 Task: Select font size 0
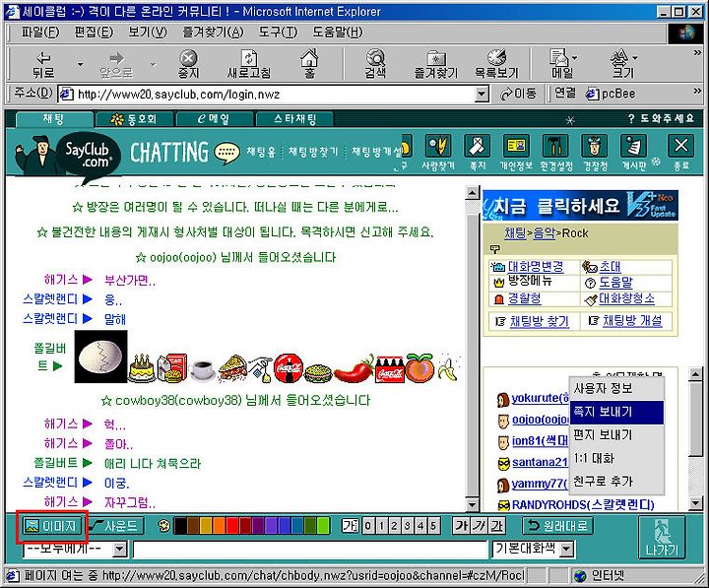[x=368, y=526]
